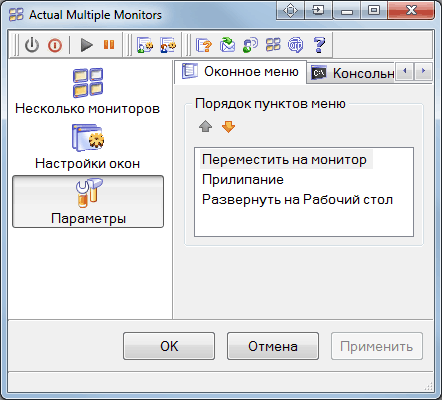442x400 pixels.
Task: Click the four-monitors toolbar icon
Action: [x=273, y=45]
